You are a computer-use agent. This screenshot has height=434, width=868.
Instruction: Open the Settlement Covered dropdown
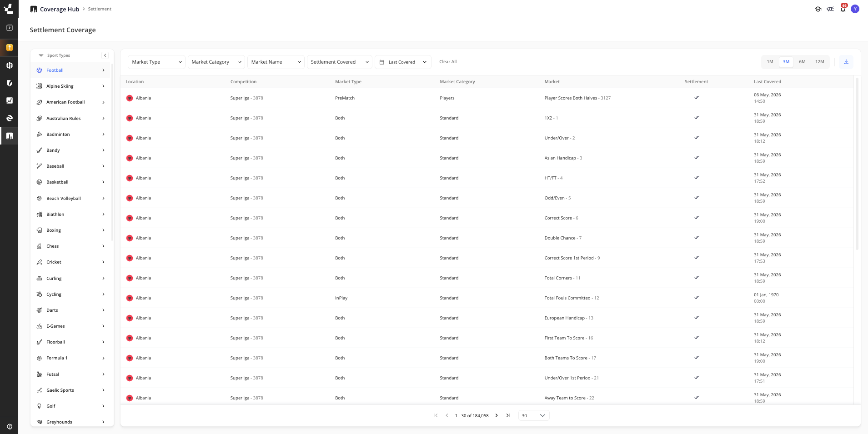tap(340, 62)
